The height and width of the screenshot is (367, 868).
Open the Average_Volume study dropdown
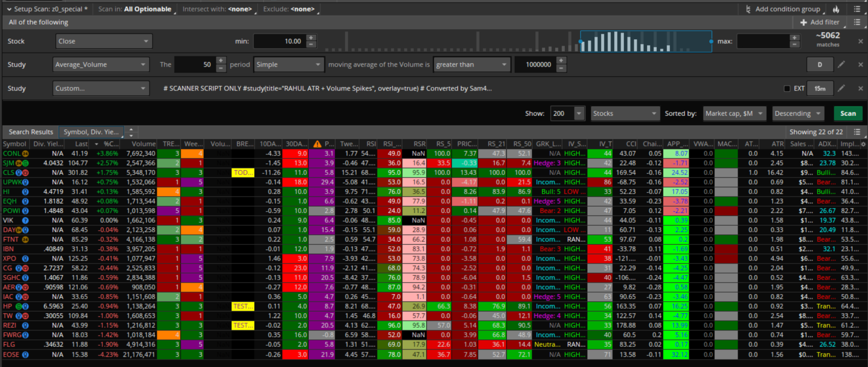coord(101,65)
